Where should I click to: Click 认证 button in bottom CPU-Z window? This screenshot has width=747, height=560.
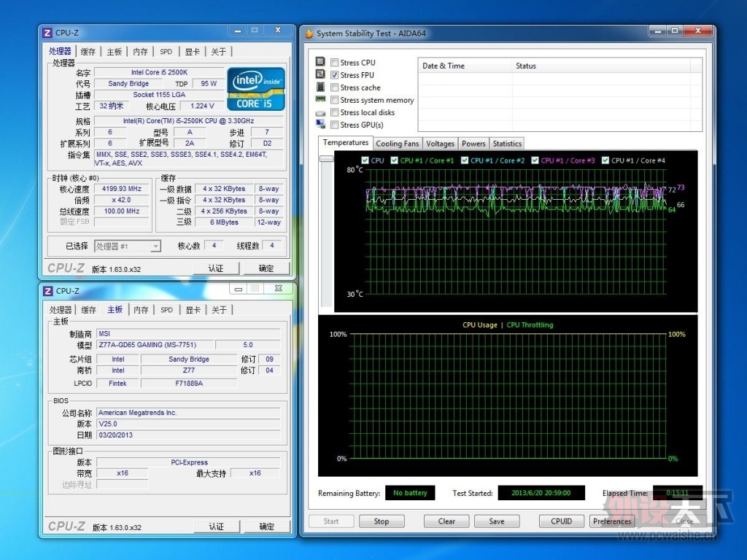click(x=216, y=526)
